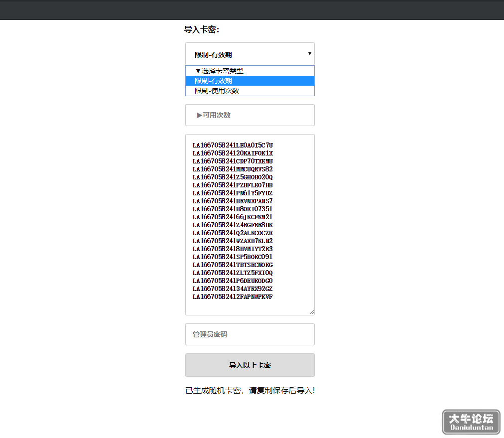This screenshot has height=438, width=504.
Task: Click the card key ending in RX92GZ
Action: tap(233, 289)
